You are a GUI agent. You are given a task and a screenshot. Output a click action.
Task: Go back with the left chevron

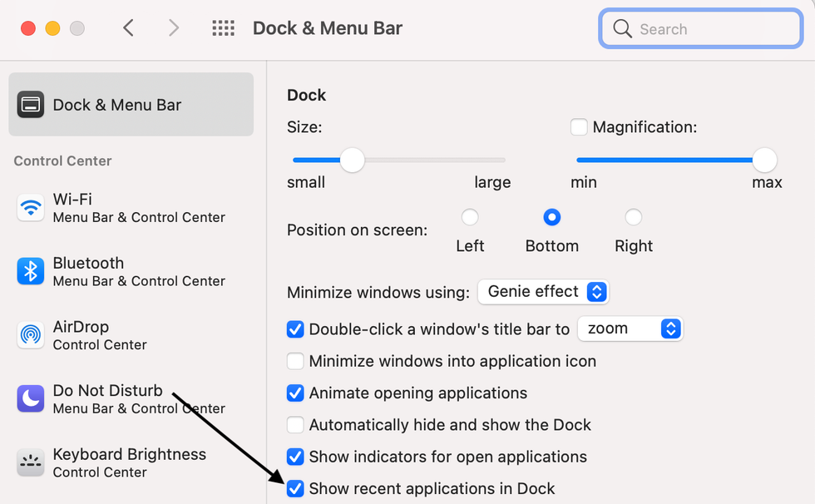pyautogui.click(x=128, y=28)
